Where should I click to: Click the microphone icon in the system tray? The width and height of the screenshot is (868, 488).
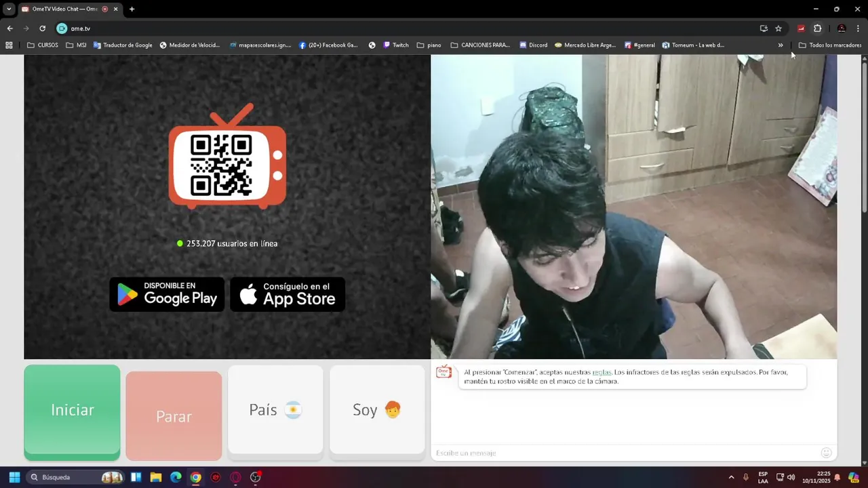click(x=746, y=477)
